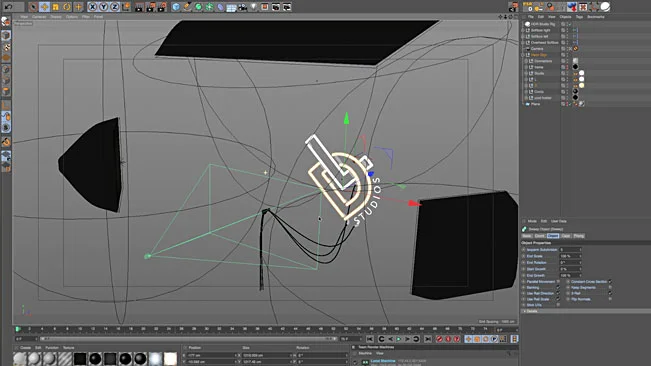
Task: Select the first gray material sphere
Action: 20,359
